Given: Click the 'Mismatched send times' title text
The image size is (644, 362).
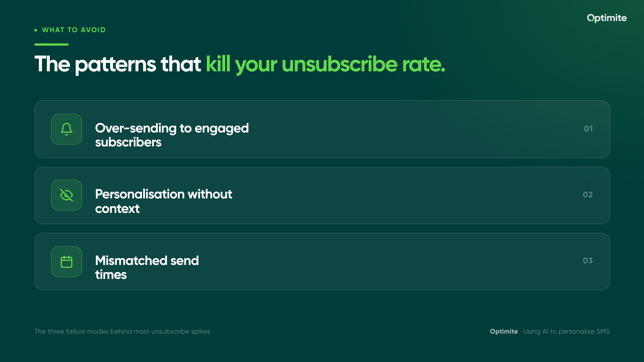Looking at the screenshot, I should [x=147, y=268].
